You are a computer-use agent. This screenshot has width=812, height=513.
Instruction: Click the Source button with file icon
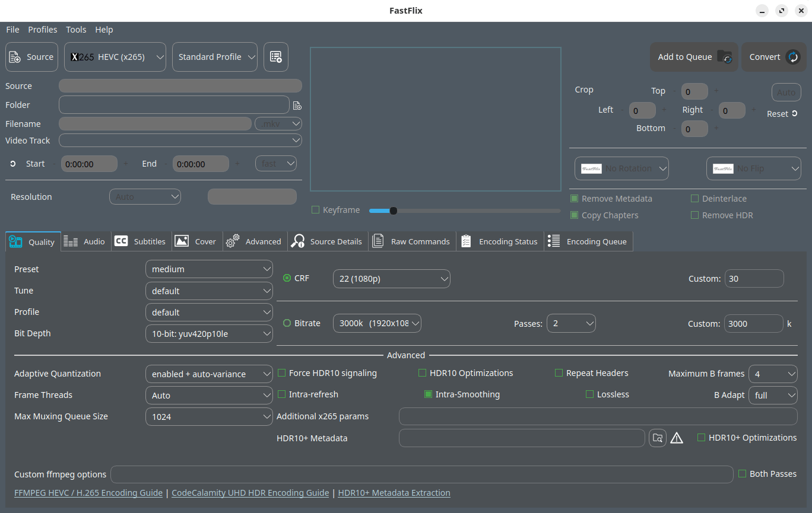31,57
